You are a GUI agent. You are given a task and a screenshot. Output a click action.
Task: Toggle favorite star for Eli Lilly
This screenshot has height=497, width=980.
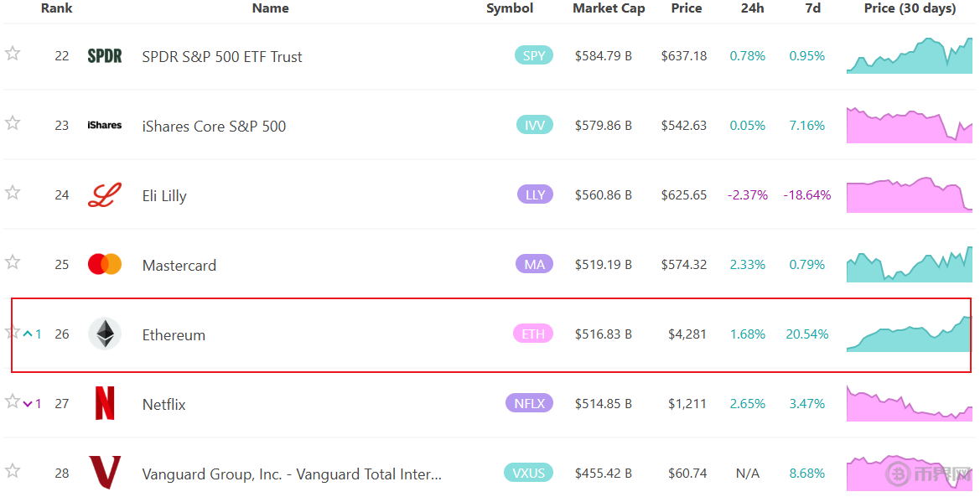[x=13, y=193]
